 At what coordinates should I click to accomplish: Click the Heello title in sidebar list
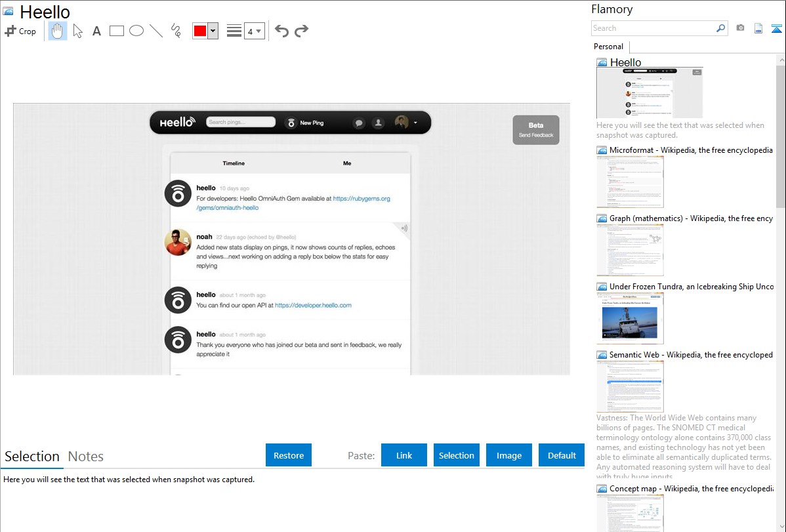pyautogui.click(x=626, y=62)
